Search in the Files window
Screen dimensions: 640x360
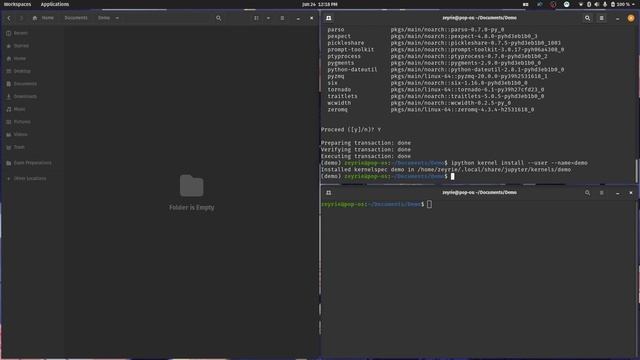coord(218,18)
